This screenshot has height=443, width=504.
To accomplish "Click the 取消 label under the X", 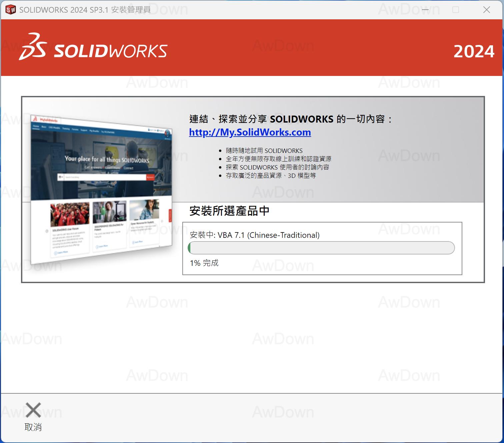I will click(x=33, y=427).
